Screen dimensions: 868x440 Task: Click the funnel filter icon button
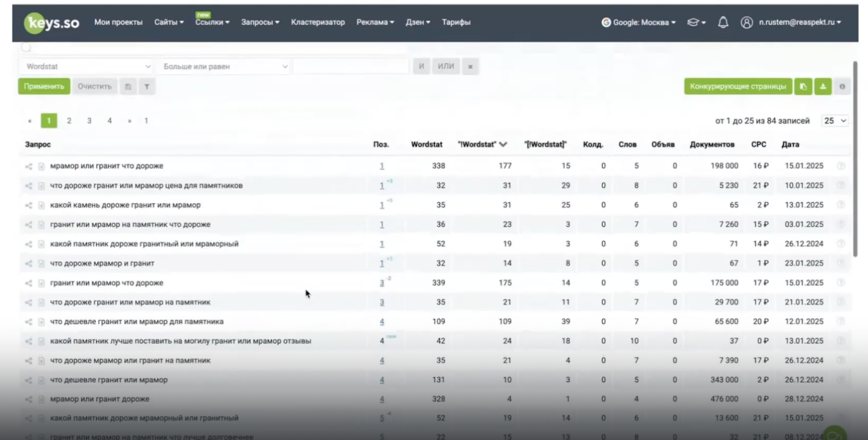(x=147, y=87)
